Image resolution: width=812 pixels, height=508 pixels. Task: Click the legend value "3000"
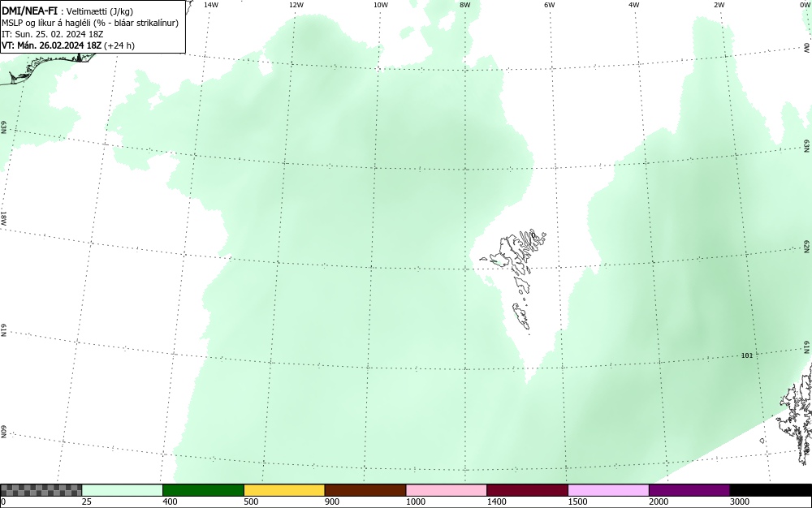[740, 502]
